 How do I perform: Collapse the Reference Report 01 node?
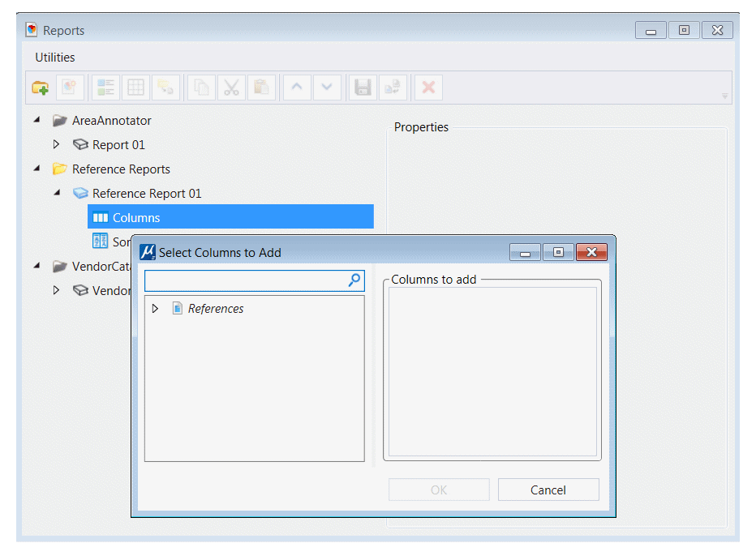tap(58, 192)
